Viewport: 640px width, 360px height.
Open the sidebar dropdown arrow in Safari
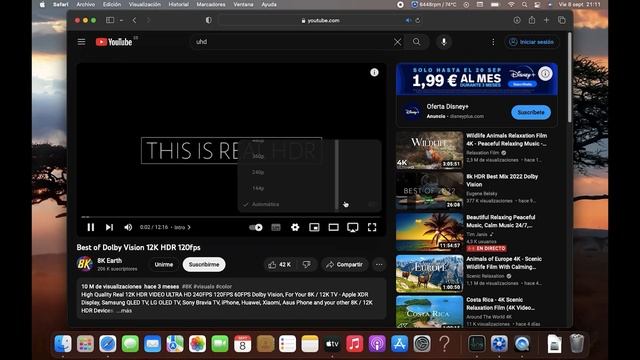coord(121,20)
